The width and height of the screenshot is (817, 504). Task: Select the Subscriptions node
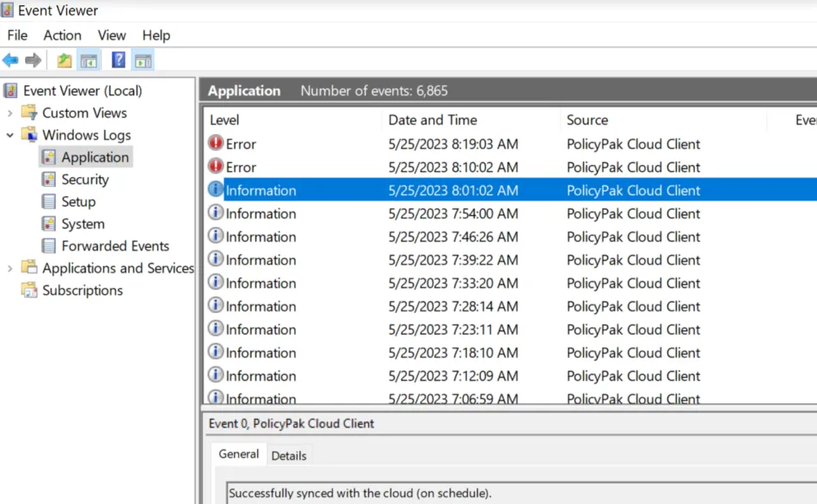pyautogui.click(x=83, y=291)
